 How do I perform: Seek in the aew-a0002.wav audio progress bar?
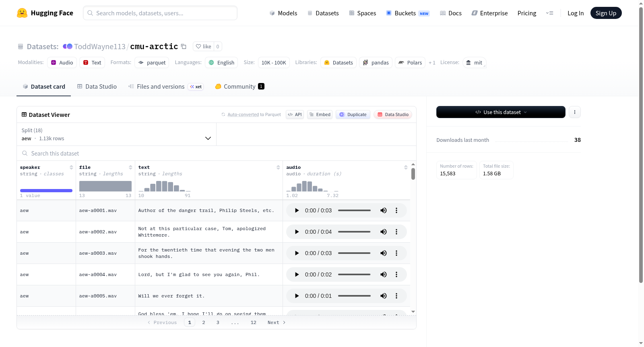354,232
